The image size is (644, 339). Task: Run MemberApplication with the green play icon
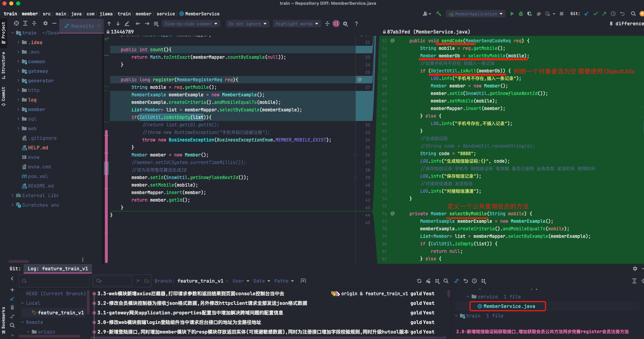[512, 14]
